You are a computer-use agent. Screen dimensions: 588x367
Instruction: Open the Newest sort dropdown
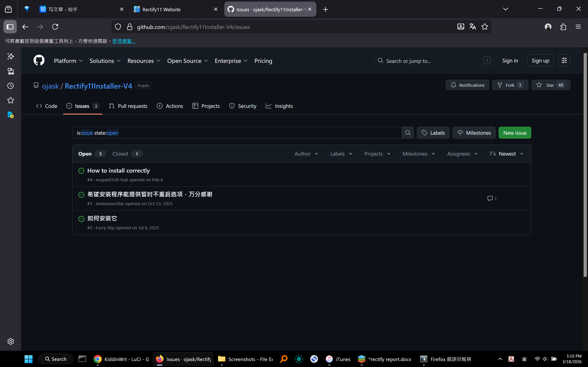pos(506,154)
